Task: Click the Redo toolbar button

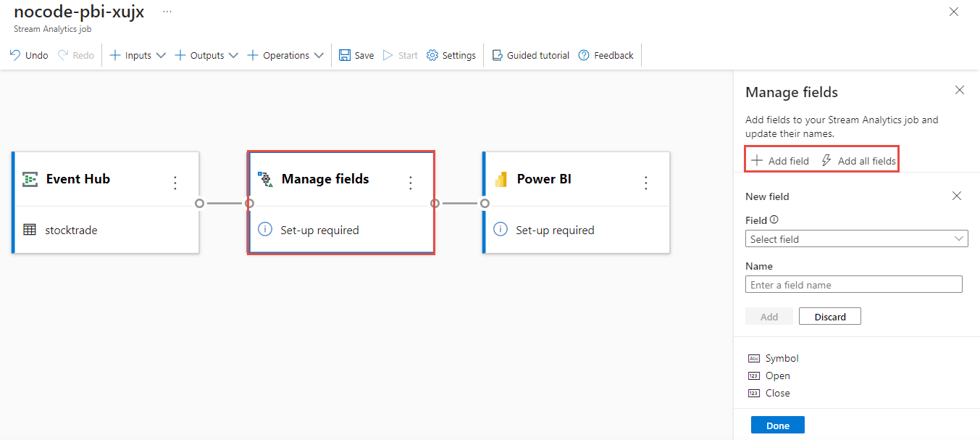Action: (x=76, y=55)
